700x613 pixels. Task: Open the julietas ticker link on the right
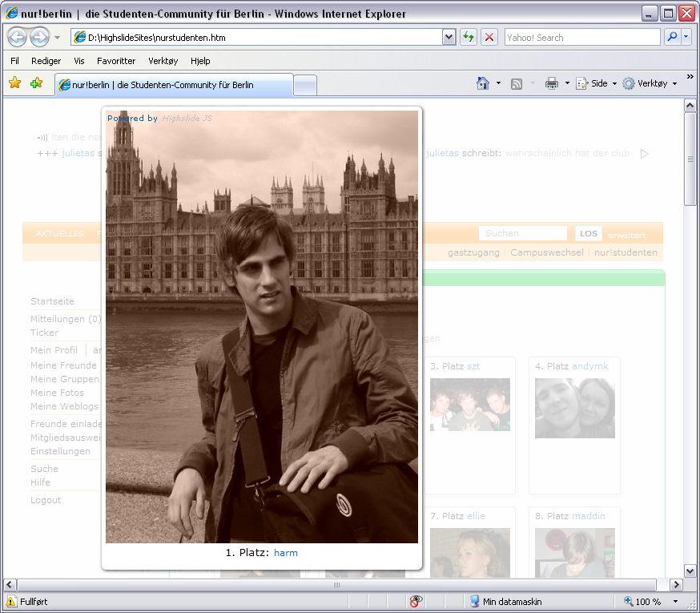pyautogui.click(x=442, y=153)
